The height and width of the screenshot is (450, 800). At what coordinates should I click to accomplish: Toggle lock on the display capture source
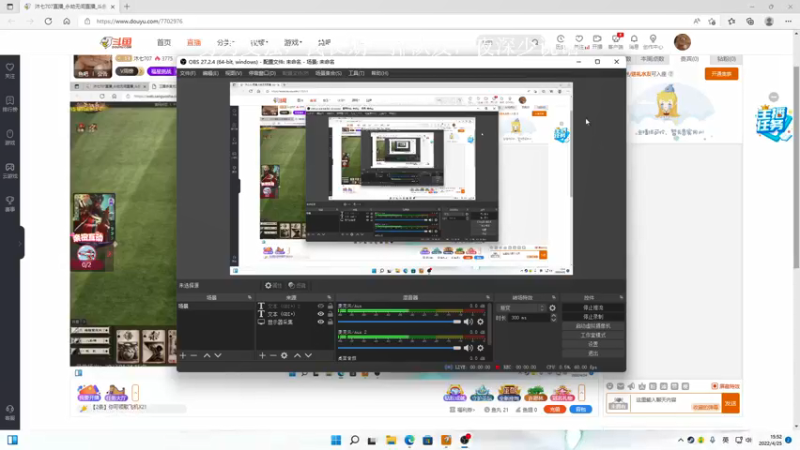330,322
